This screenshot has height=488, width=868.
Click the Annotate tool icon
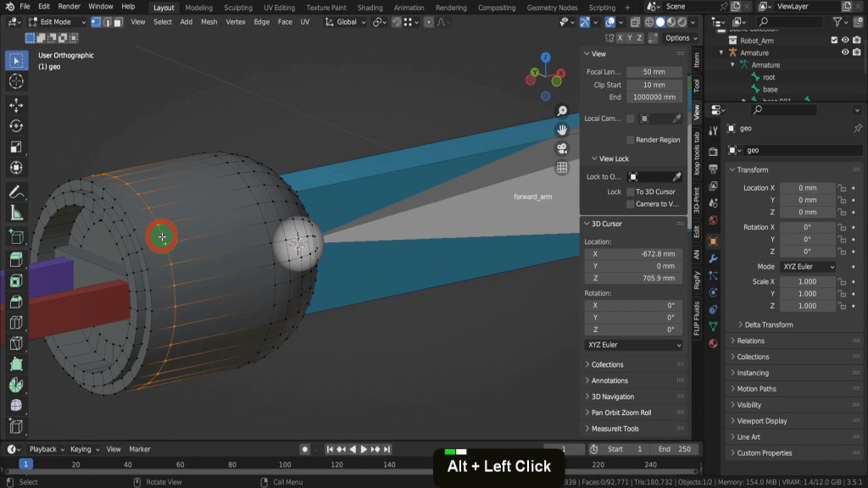[15, 192]
